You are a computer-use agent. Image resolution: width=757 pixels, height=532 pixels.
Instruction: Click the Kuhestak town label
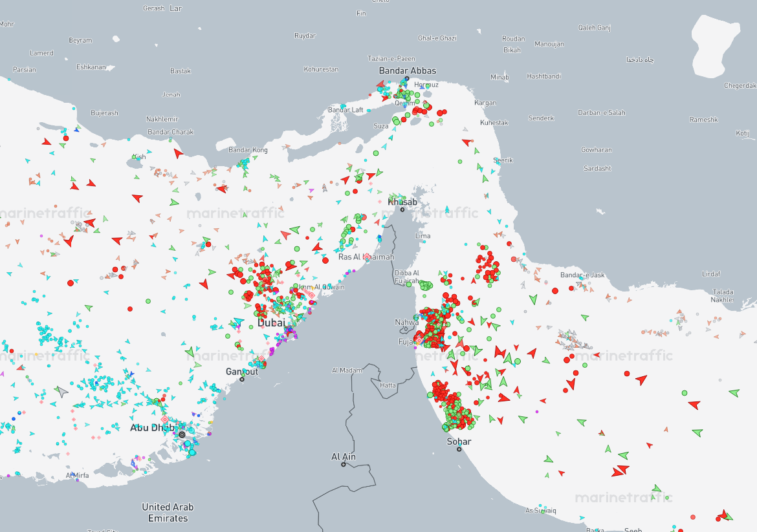coord(494,123)
